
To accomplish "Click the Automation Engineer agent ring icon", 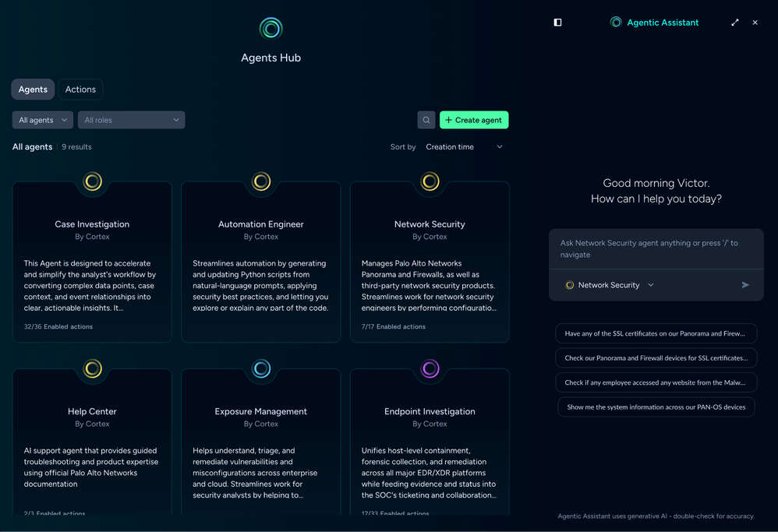I will click(261, 181).
